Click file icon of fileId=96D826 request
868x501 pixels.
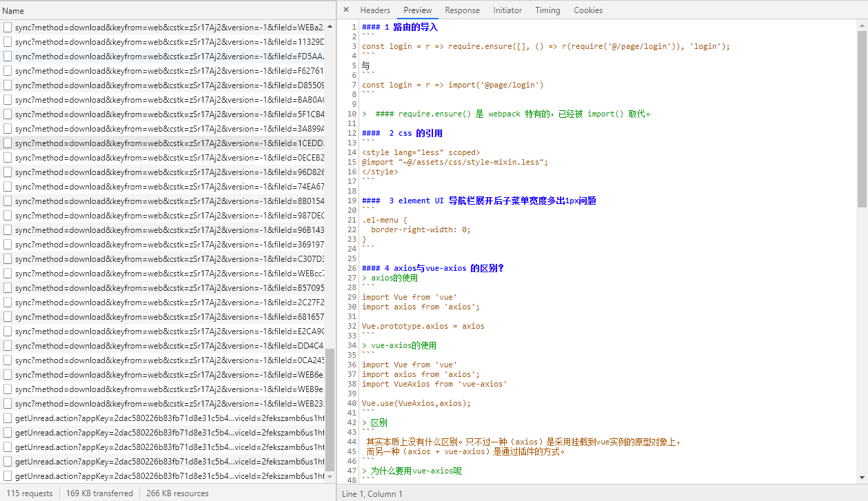click(8, 172)
